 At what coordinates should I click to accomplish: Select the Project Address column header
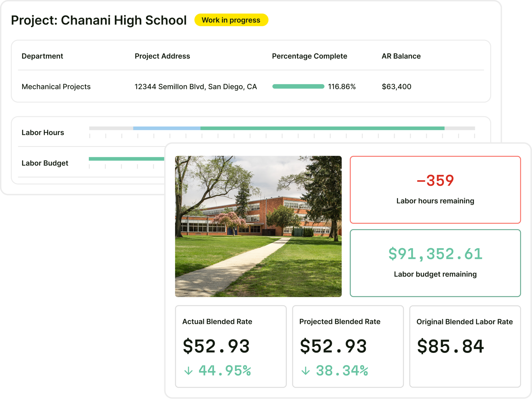pyautogui.click(x=162, y=56)
